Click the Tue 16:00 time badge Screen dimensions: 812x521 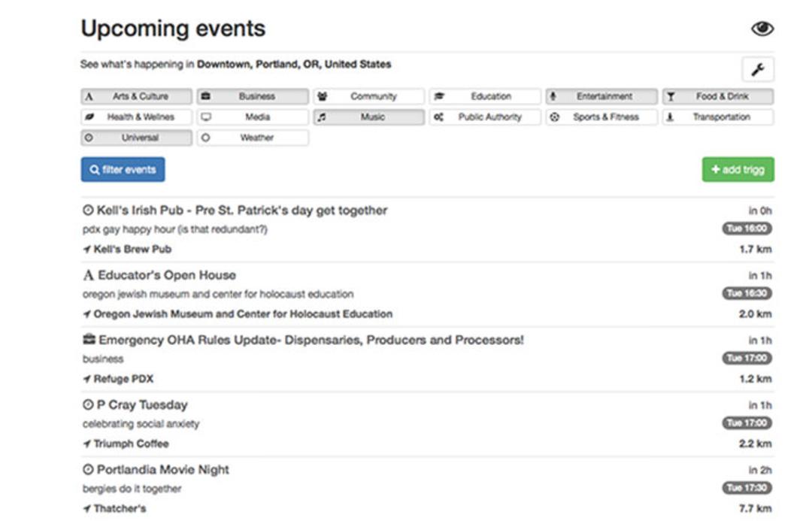[747, 229]
